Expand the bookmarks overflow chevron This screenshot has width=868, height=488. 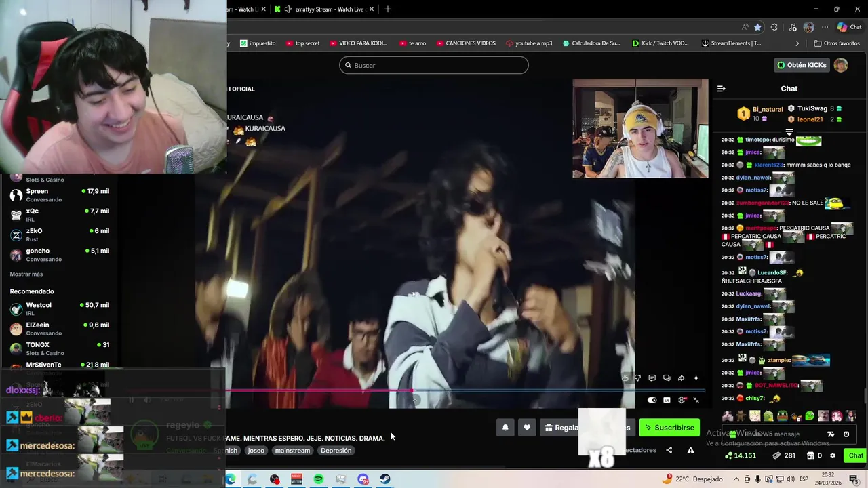[x=797, y=43]
